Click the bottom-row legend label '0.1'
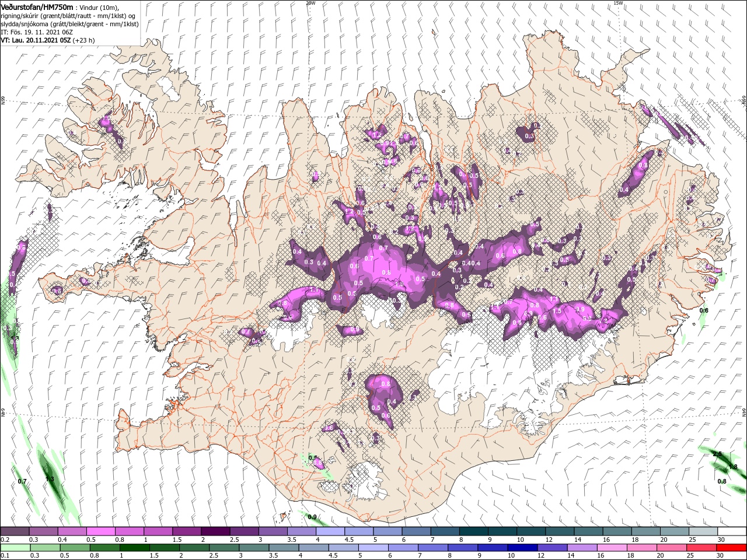 5,556
